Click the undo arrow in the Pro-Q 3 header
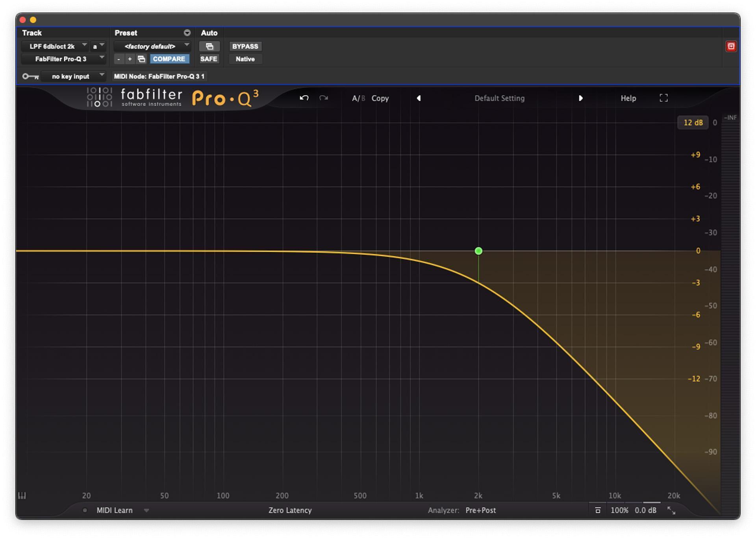 tap(303, 98)
